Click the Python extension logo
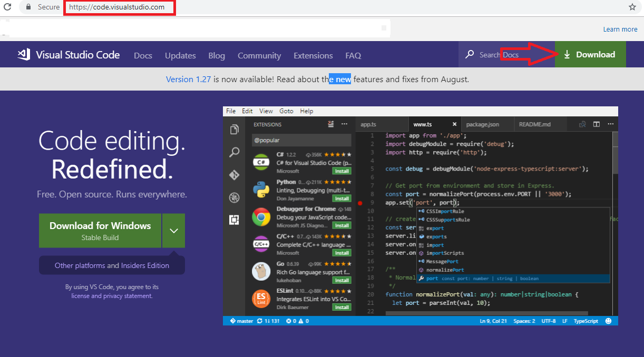The width and height of the screenshot is (644, 357). 261,190
